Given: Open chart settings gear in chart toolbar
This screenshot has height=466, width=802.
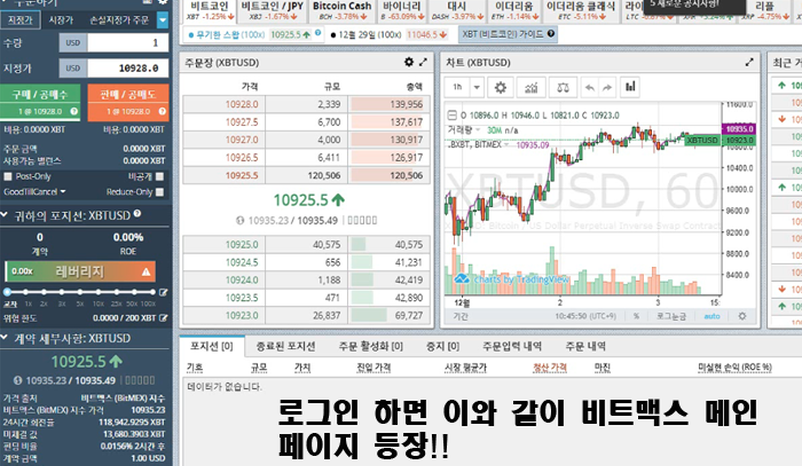Looking at the screenshot, I should [501, 87].
